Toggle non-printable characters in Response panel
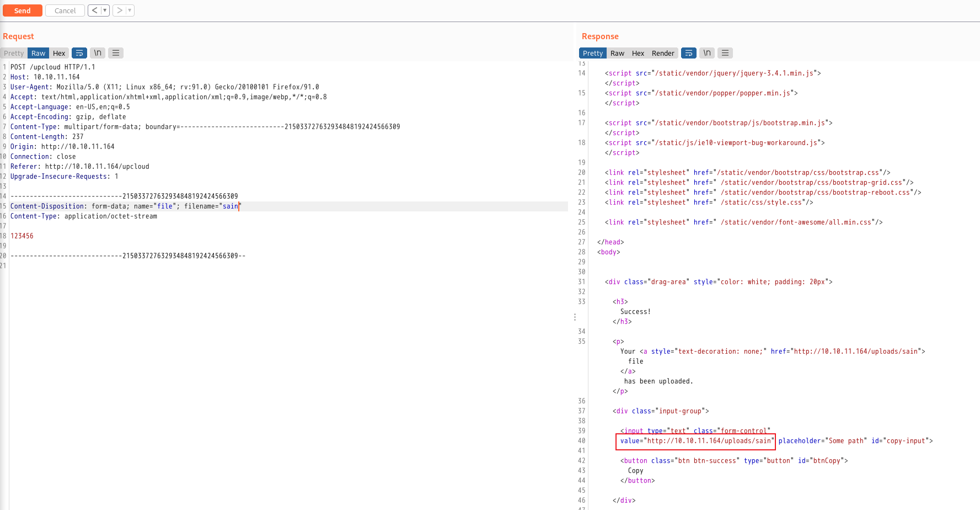 click(707, 53)
